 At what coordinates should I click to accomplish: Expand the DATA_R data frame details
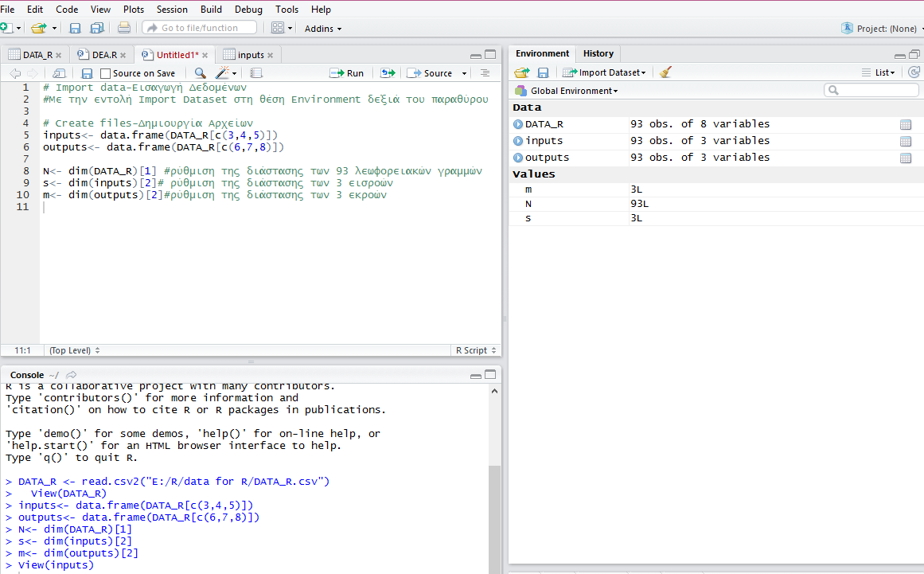tap(518, 124)
